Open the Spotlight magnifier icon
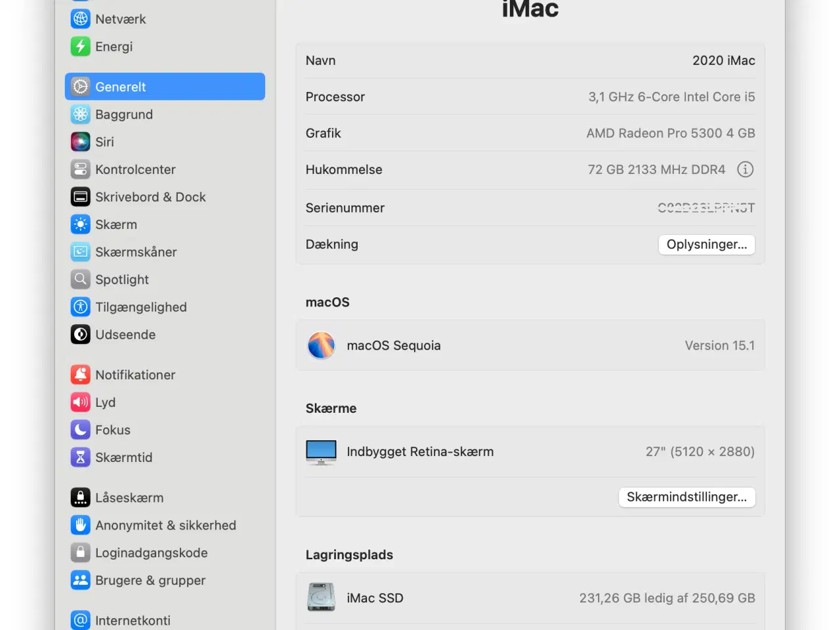 tap(80, 280)
